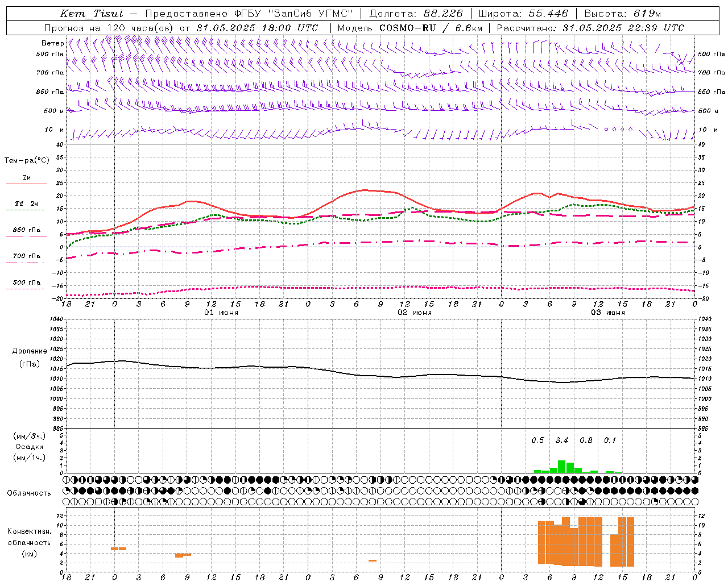
Task: Select the Модель COSMO-RU / 6.6км text
Action: tap(410, 28)
